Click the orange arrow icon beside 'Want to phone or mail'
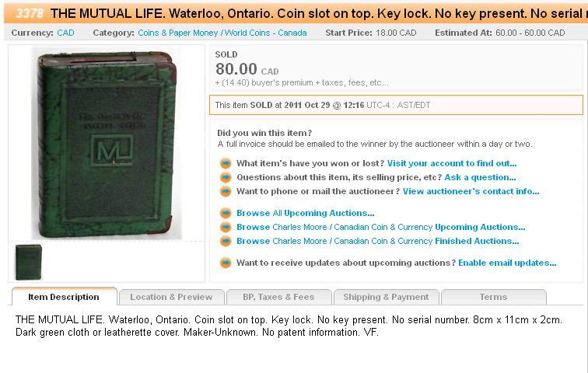This screenshot has width=588, height=373. pos(226,191)
